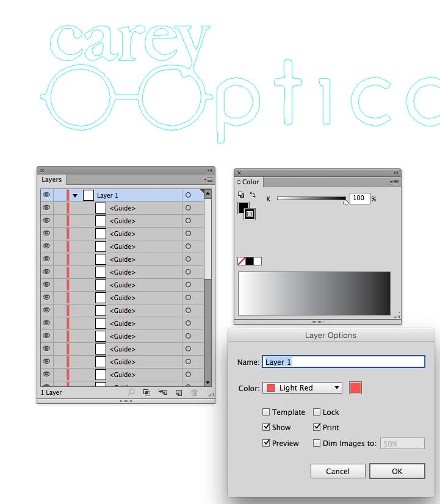The height and width of the screenshot is (504, 440).
Task: Uncheck the Show checkbox
Action: (x=266, y=427)
